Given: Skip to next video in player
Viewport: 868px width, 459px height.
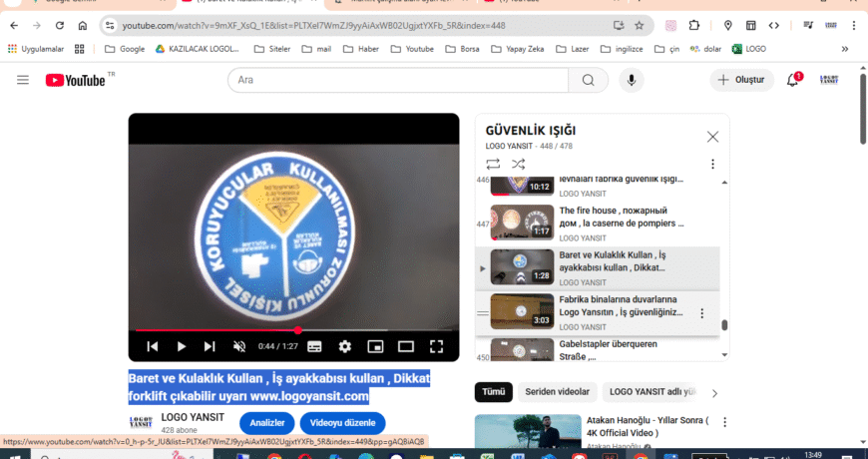Looking at the screenshot, I should (210, 346).
